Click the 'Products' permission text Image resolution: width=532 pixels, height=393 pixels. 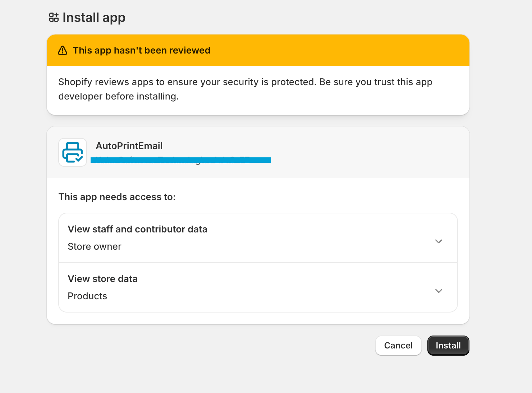pyautogui.click(x=87, y=296)
